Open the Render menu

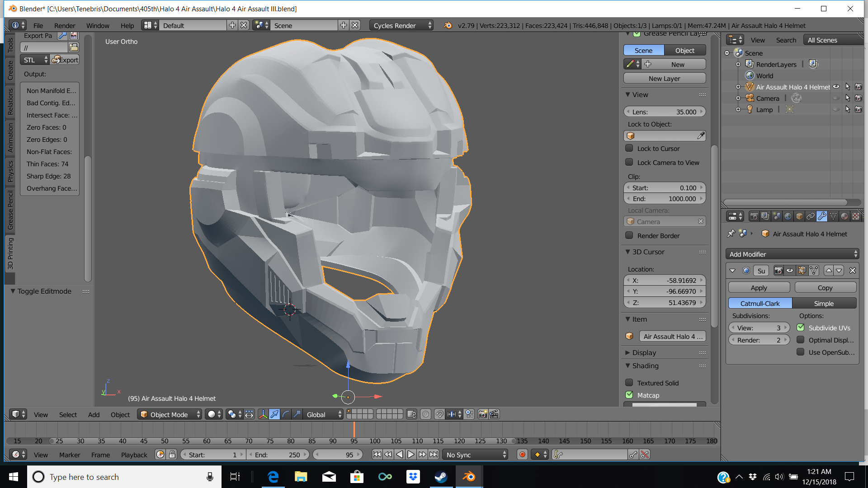pos(65,25)
